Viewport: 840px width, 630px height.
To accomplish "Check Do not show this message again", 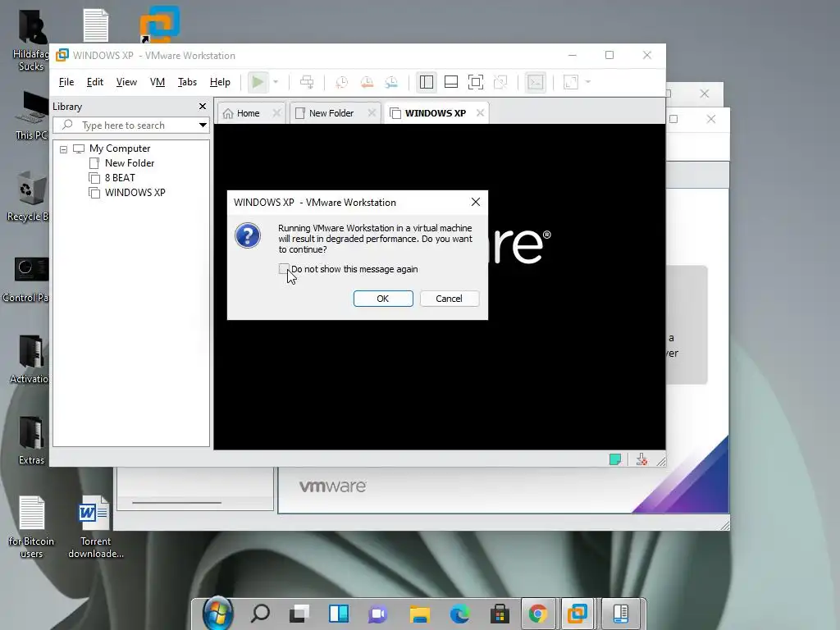I will coord(283,269).
